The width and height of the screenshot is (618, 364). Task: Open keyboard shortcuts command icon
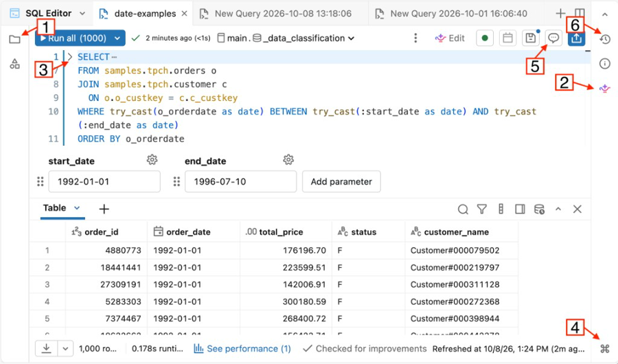pyautogui.click(x=605, y=349)
